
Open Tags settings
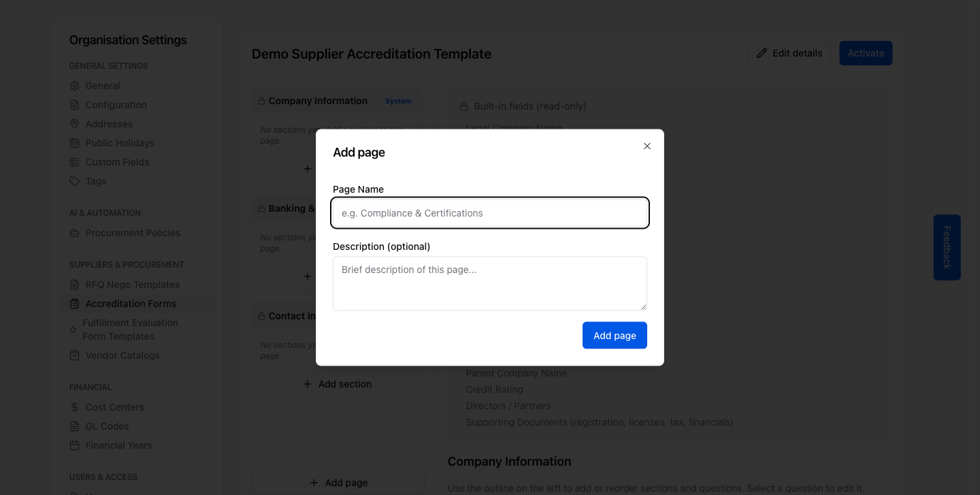click(96, 181)
